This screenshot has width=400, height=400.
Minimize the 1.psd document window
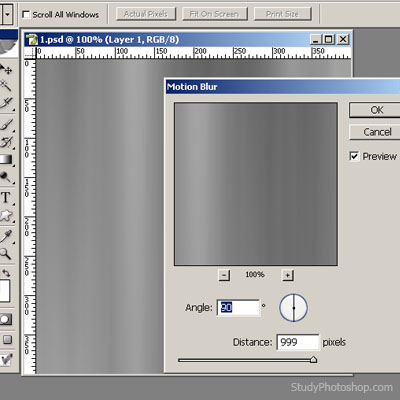(x=316, y=40)
